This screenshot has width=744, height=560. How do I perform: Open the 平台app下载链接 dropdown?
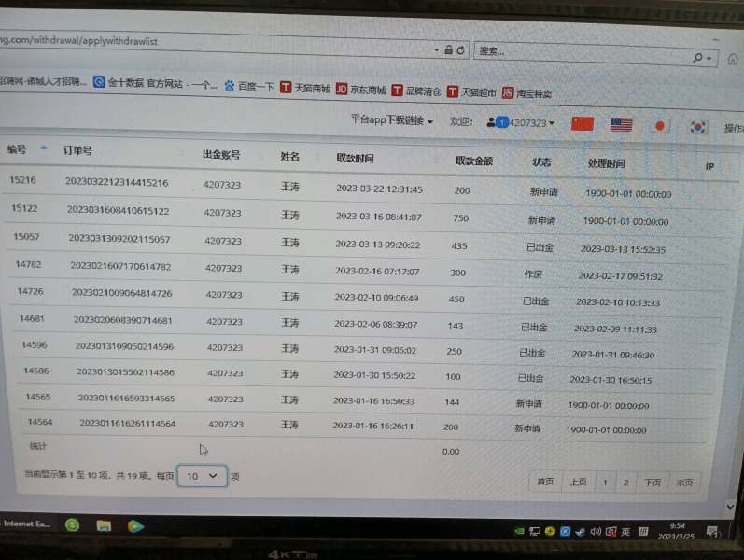(391, 120)
